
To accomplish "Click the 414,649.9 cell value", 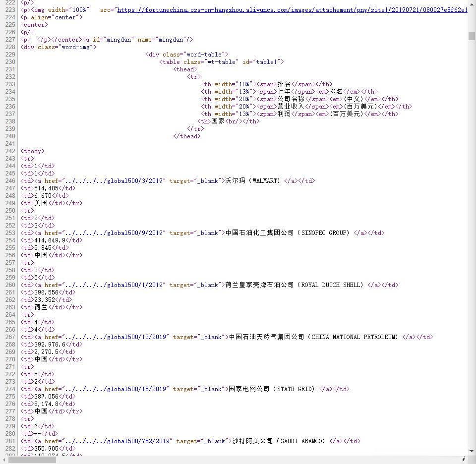I will click(50, 240).
